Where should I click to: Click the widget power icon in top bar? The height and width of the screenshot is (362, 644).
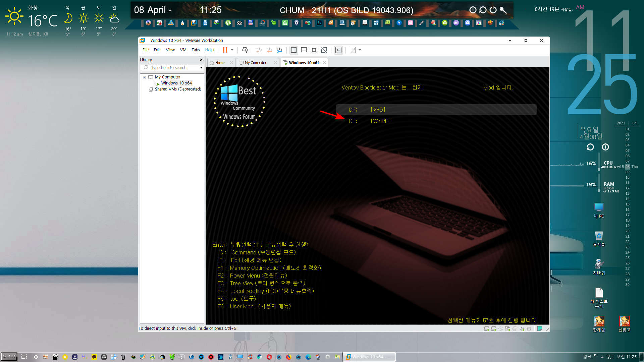(493, 10)
